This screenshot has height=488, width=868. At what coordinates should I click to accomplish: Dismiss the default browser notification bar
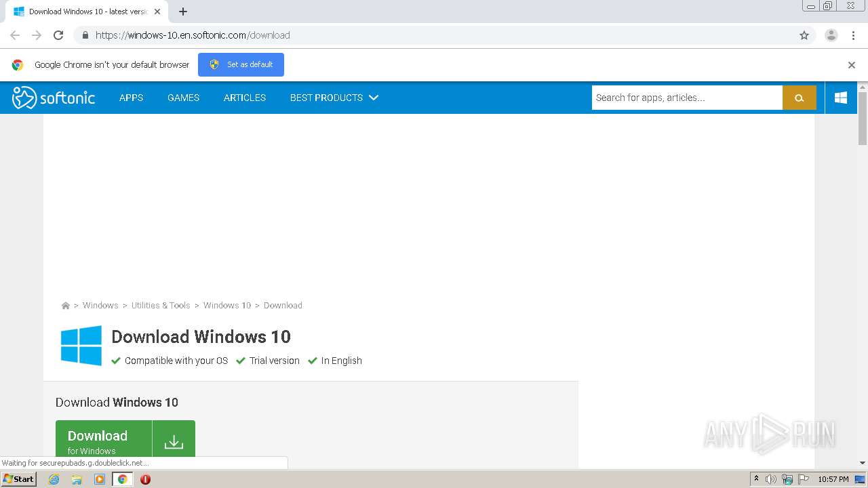[852, 65]
